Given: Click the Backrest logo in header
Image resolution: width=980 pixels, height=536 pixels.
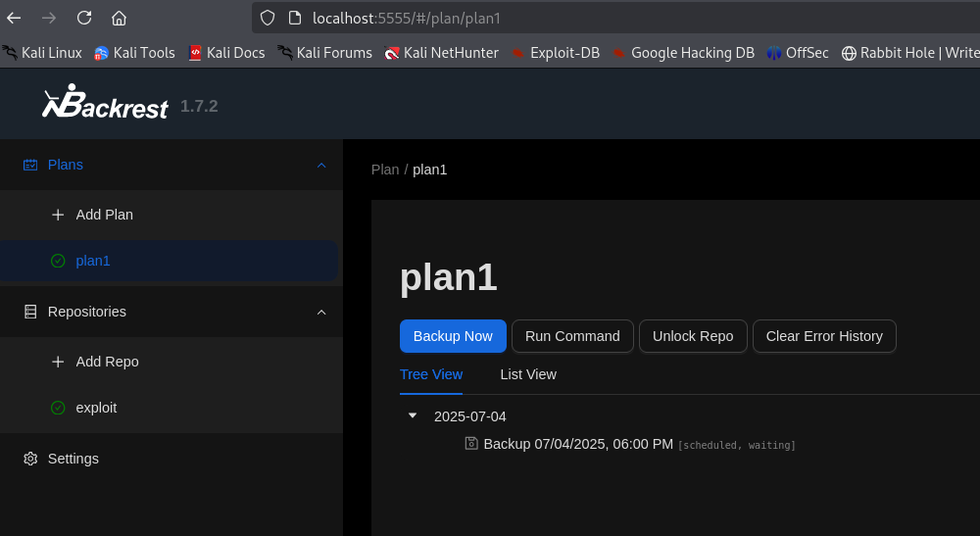Looking at the screenshot, I should coord(105,104).
